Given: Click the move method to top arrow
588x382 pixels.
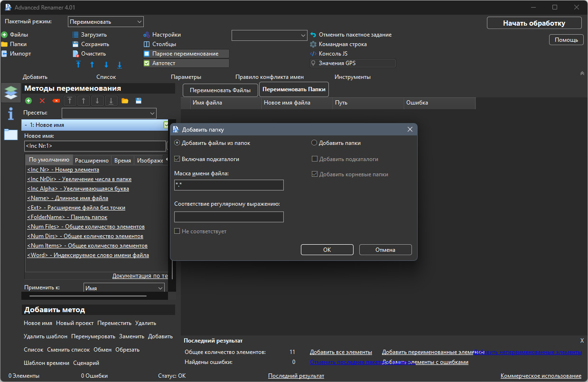Looking at the screenshot, I should [x=70, y=101].
